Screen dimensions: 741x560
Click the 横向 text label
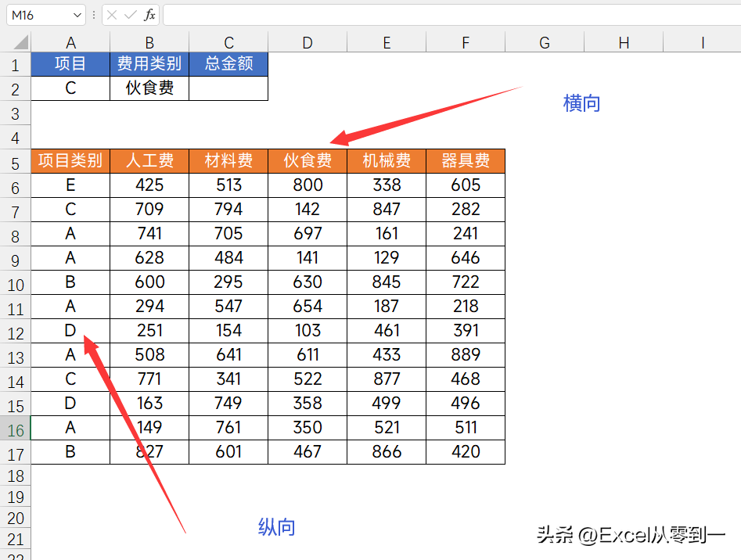click(581, 103)
